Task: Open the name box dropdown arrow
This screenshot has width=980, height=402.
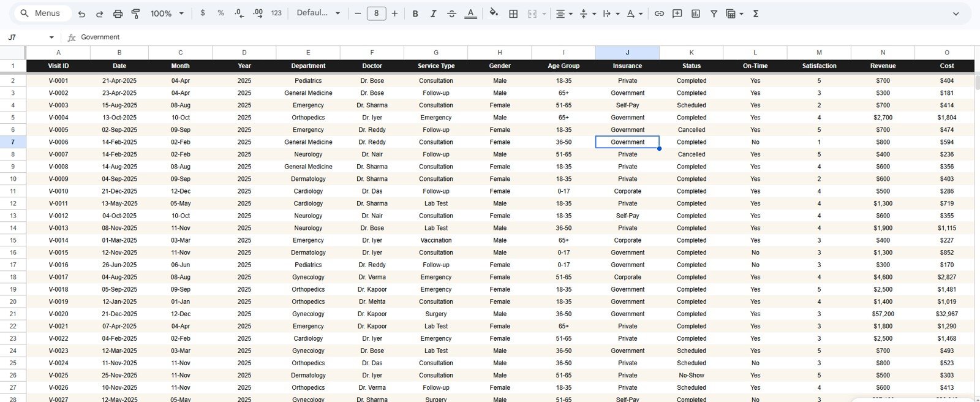Action: [51, 37]
